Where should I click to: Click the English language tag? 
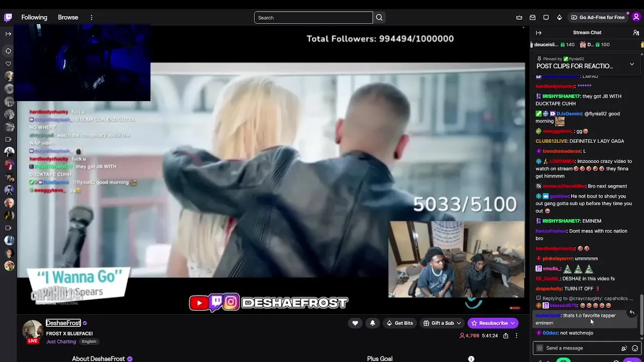click(89, 342)
